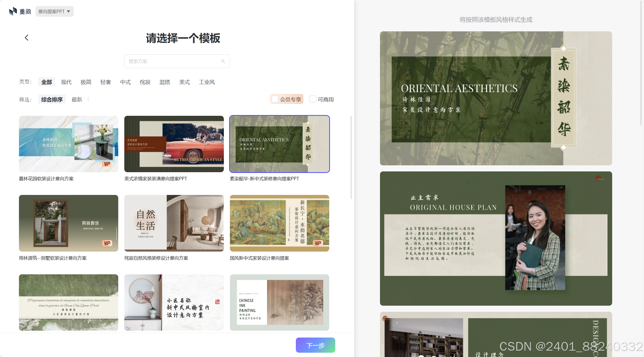The image size is (644, 357).
Task: Select the 侘寂 style filter
Action: tap(145, 82)
